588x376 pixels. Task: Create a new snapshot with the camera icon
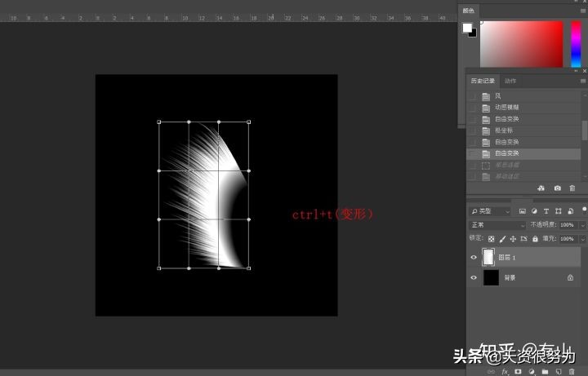click(x=558, y=188)
